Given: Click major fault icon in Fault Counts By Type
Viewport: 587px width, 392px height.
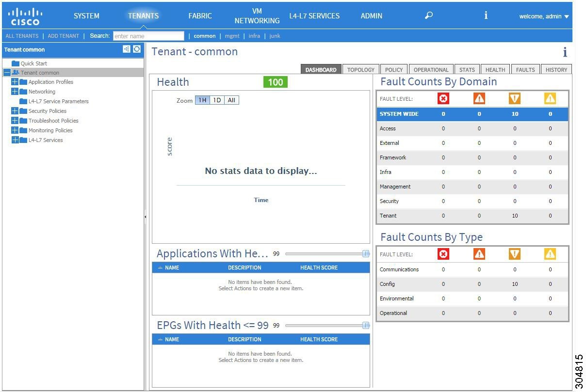Looking at the screenshot, I should pos(479,254).
